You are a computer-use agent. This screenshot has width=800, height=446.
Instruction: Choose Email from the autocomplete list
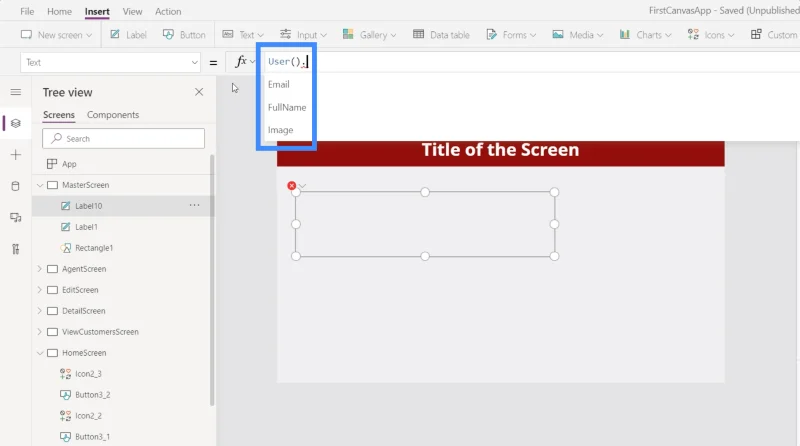point(279,85)
